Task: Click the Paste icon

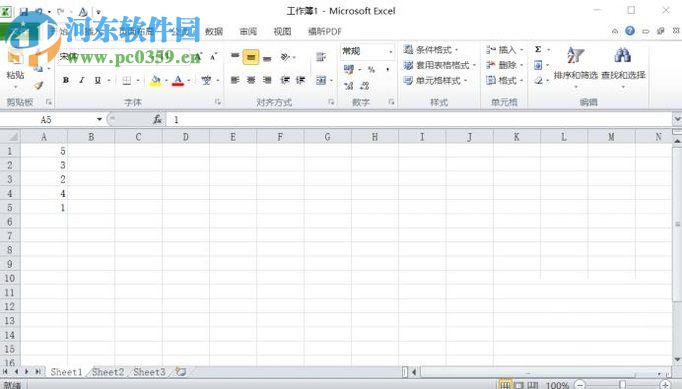Action: (15, 57)
